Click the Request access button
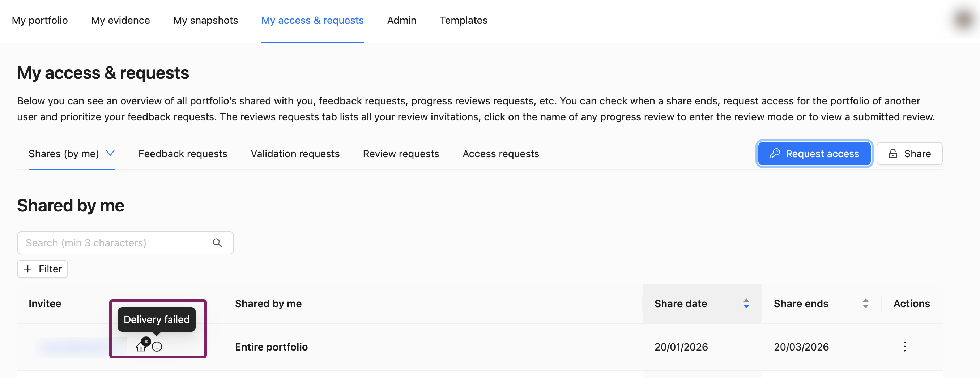 point(814,154)
